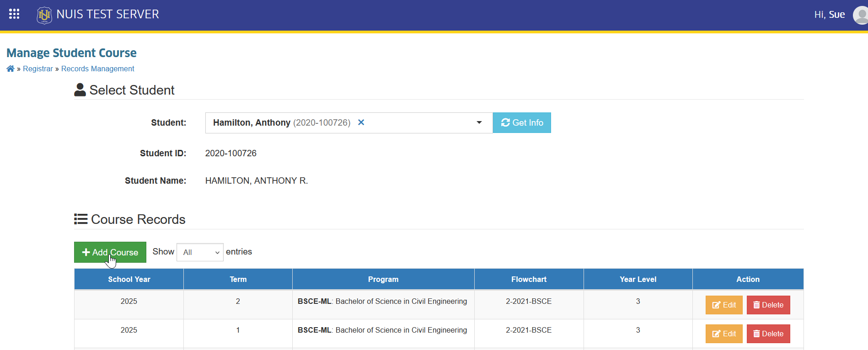Open the Show entries dropdown
Screen dimensions: 868x350
coord(200,252)
